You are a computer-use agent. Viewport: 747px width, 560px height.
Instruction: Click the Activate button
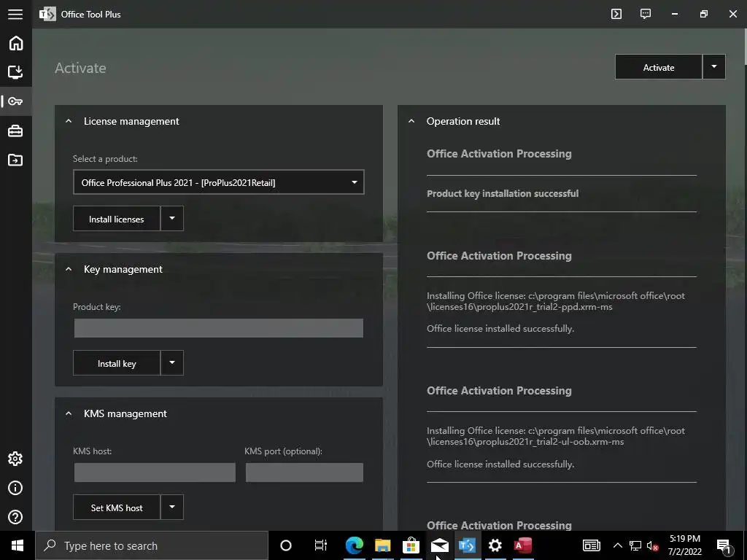pos(659,67)
